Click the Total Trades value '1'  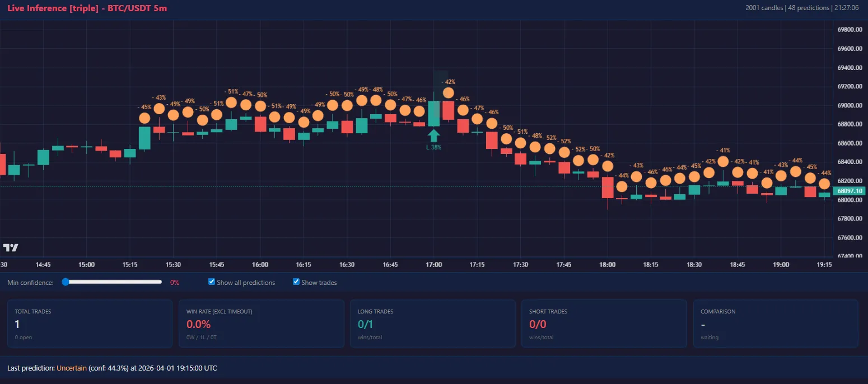[x=17, y=324]
